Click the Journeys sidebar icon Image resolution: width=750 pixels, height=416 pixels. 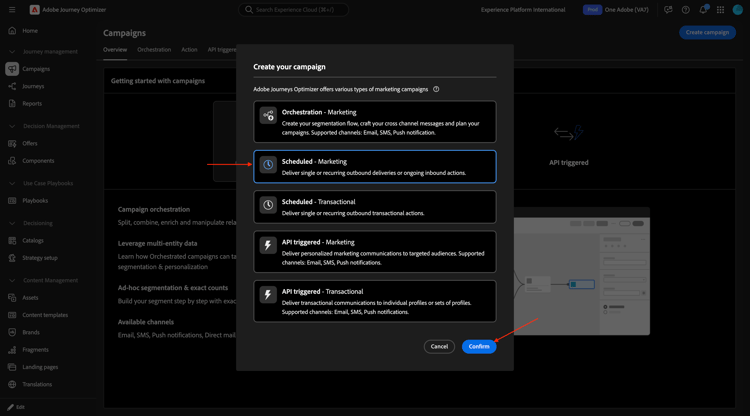[12, 86]
